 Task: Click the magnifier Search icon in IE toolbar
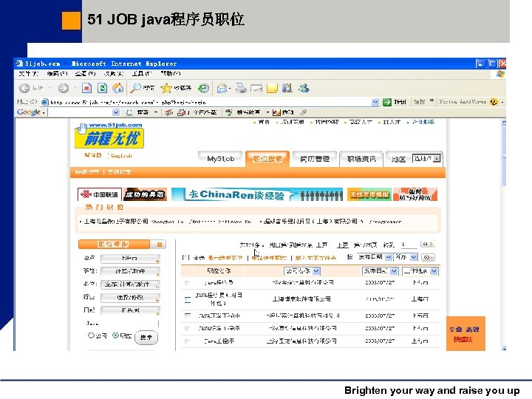pyautogui.click(x=136, y=88)
